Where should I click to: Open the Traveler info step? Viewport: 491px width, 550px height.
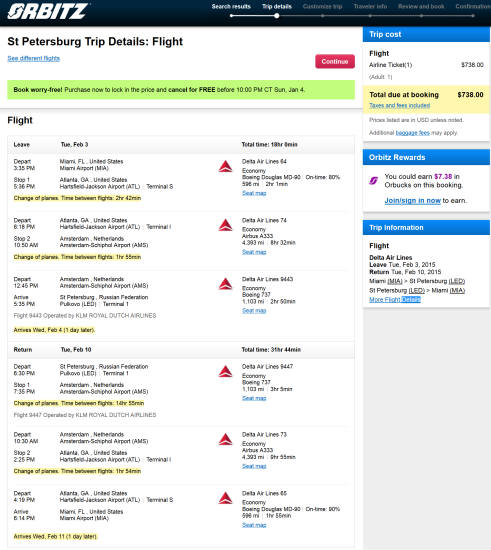tap(370, 6)
